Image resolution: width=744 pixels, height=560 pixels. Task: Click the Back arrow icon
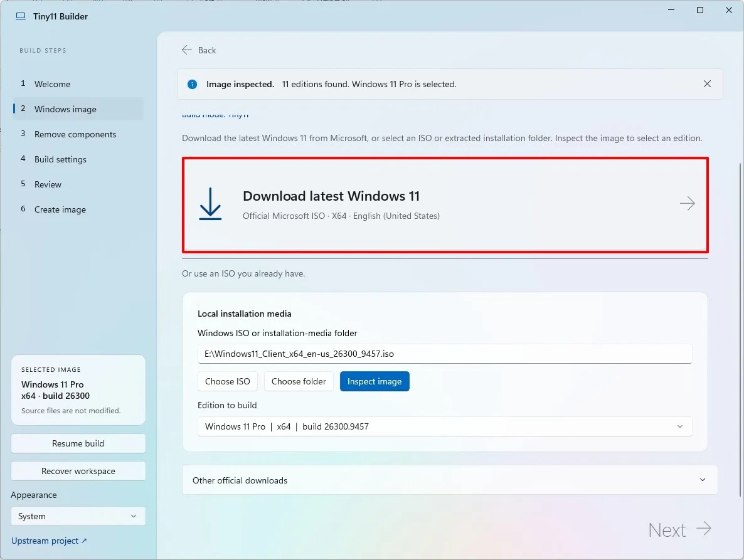click(x=187, y=50)
